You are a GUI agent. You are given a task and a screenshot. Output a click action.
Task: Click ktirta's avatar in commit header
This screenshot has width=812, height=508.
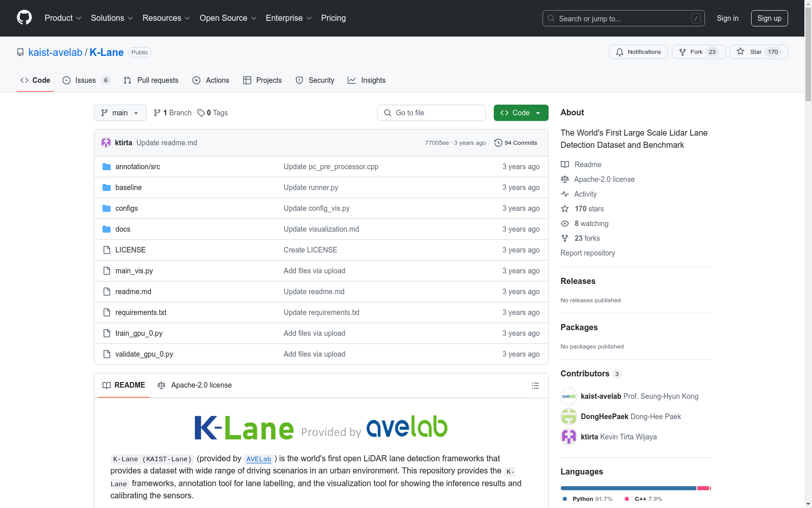point(106,143)
